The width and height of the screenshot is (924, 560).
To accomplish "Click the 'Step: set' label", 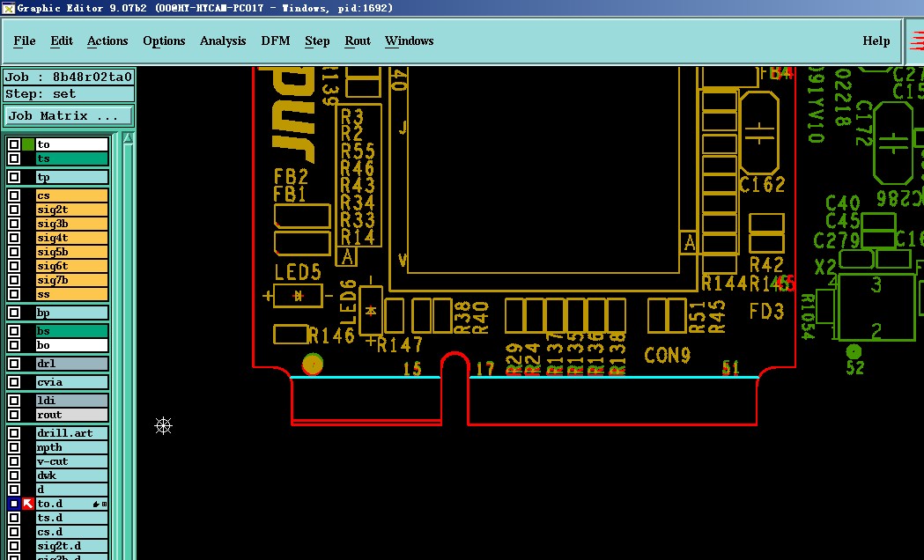I will [x=69, y=94].
